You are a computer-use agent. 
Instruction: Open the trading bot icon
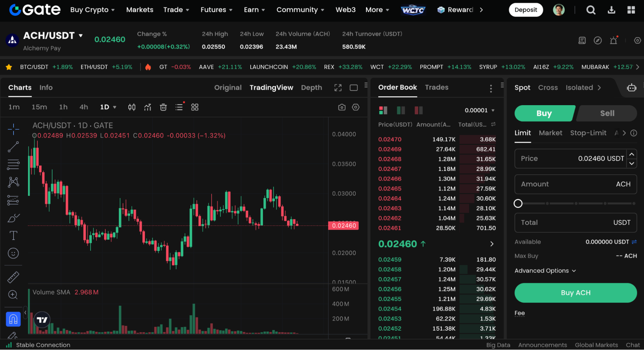(631, 88)
